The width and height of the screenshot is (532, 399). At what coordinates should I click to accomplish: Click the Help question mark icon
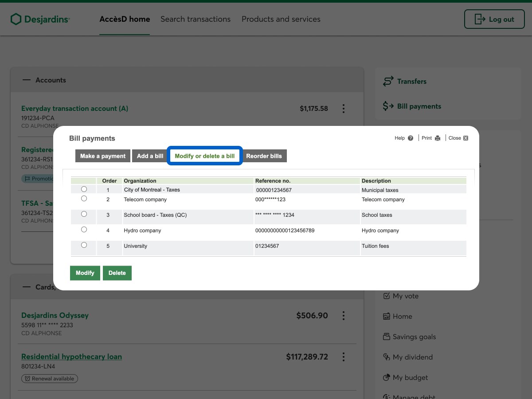click(x=411, y=138)
